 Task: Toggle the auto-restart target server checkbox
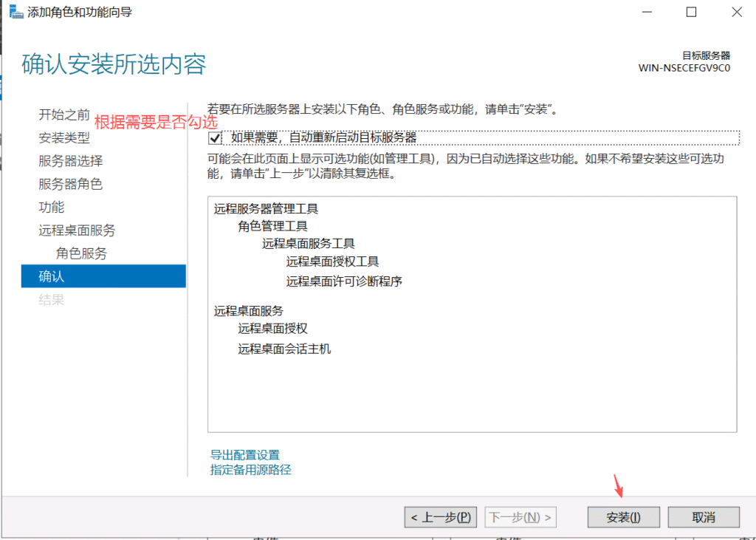tap(216, 138)
